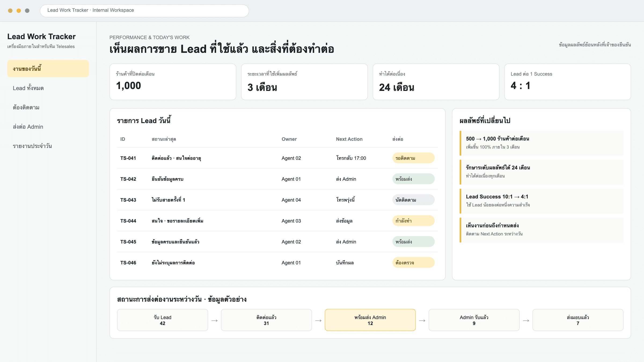The height and width of the screenshot is (362, 644).
Task: Click status สนใจ · ขอรายละเอียดเพิ่ม
Action: 177,221
